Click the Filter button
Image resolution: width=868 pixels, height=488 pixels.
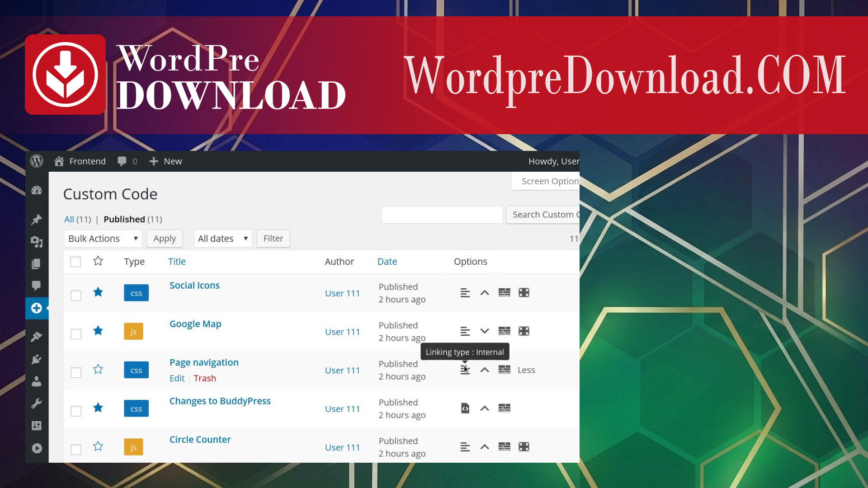click(x=274, y=239)
